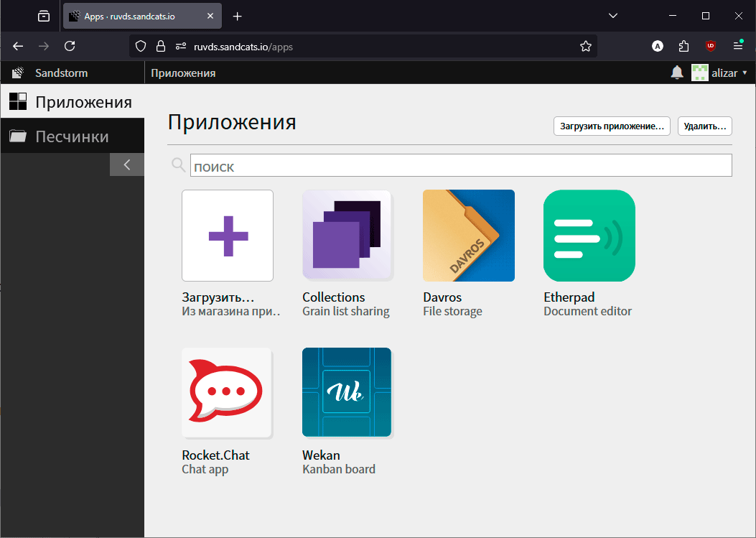This screenshot has height=538, width=756.
Task: Close the Apps browser tab
Action: [210, 16]
